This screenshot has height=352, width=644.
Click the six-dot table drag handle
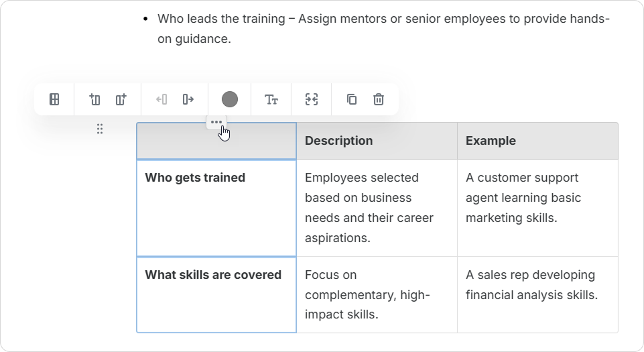[100, 129]
